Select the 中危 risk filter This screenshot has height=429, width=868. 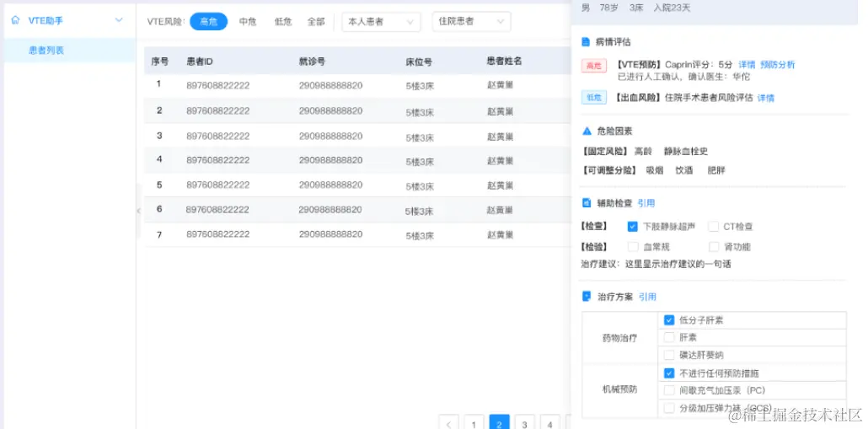click(x=248, y=22)
